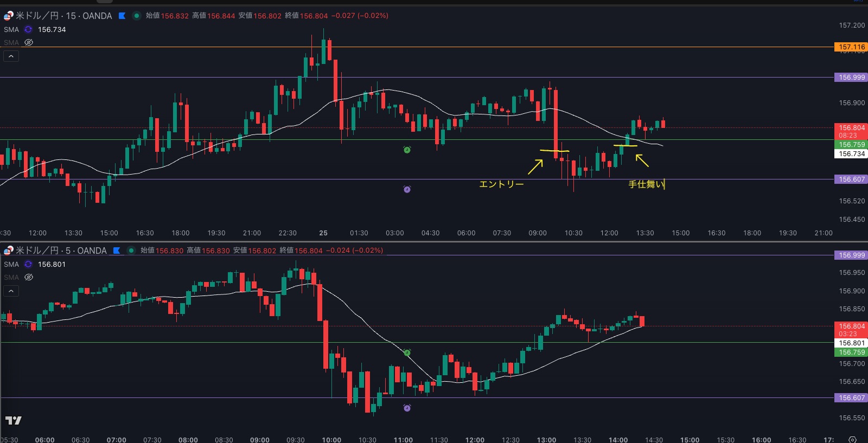Screen dimensions: 868x443
Task: Click the green market status dot on 5-minute chart
Action: tap(131, 251)
